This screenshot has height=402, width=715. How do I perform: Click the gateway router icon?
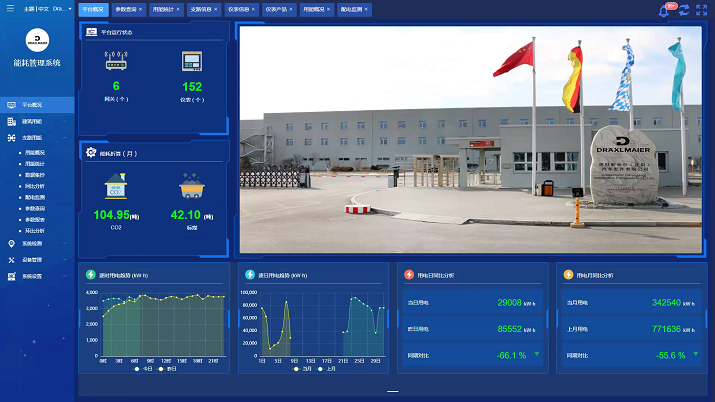click(116, 61)
